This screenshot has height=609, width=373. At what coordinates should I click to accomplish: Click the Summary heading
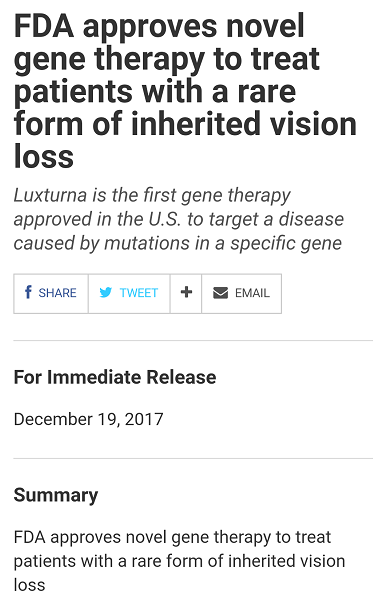pos(56,495)
